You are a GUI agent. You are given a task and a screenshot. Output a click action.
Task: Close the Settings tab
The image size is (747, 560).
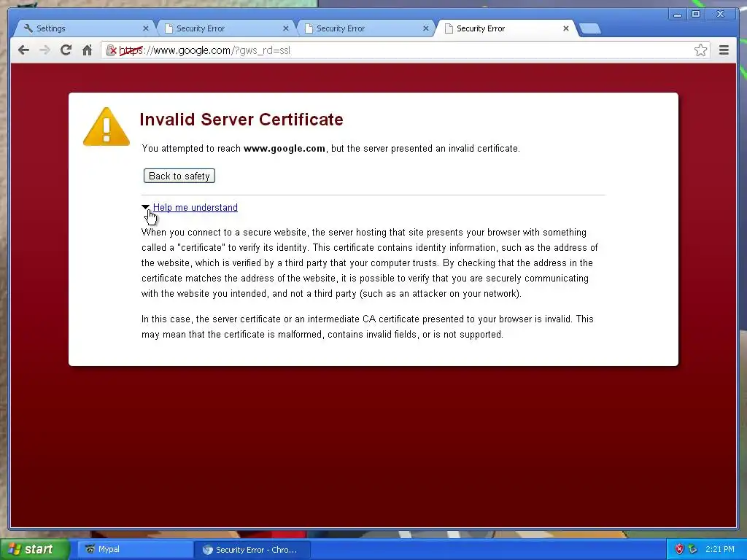[x=146, y=28]
